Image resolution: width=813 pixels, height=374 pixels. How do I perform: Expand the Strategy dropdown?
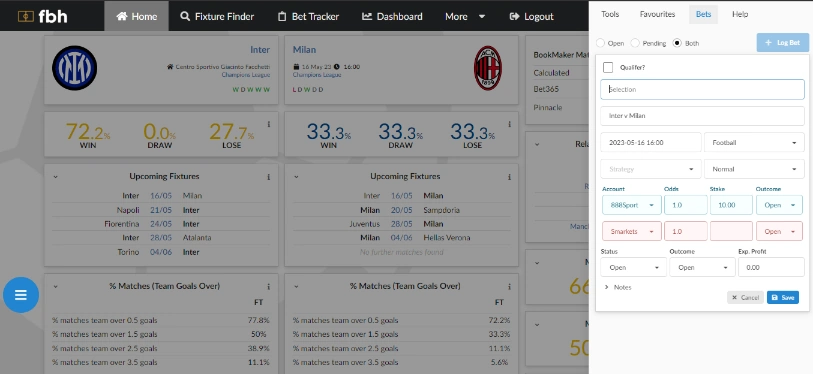pyautogui.click(x=651, y=169)
